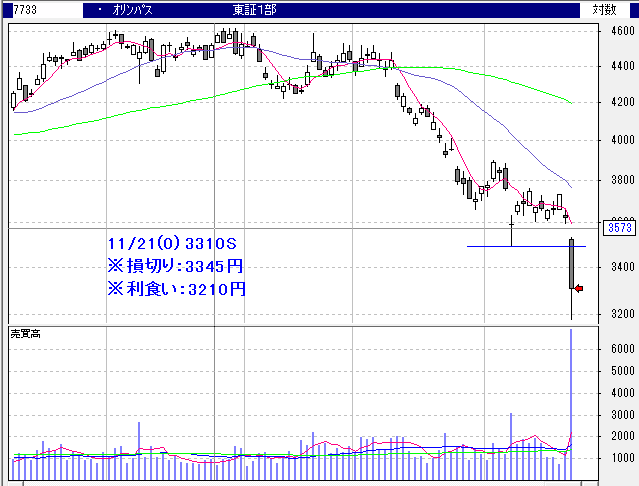Click the tallest volume bar at right
The height and width of the screenshot is (486, 639).
click(x=572, y=400)
